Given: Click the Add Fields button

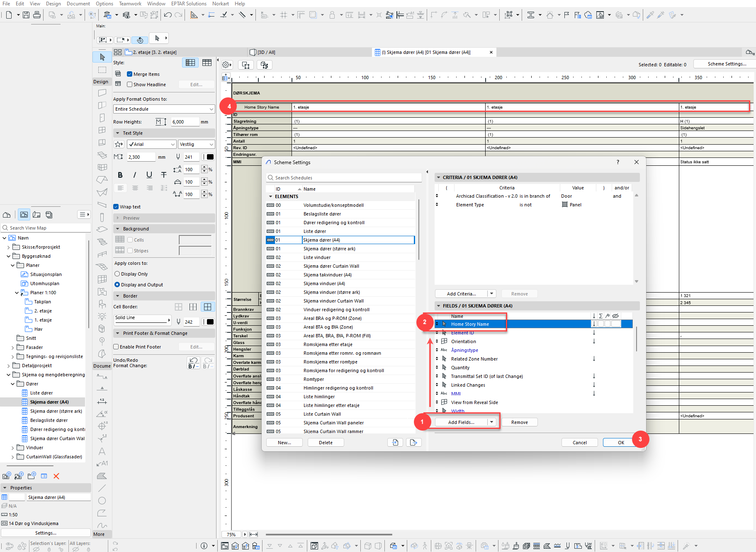Looking at the screenshot, I should 461,422.
